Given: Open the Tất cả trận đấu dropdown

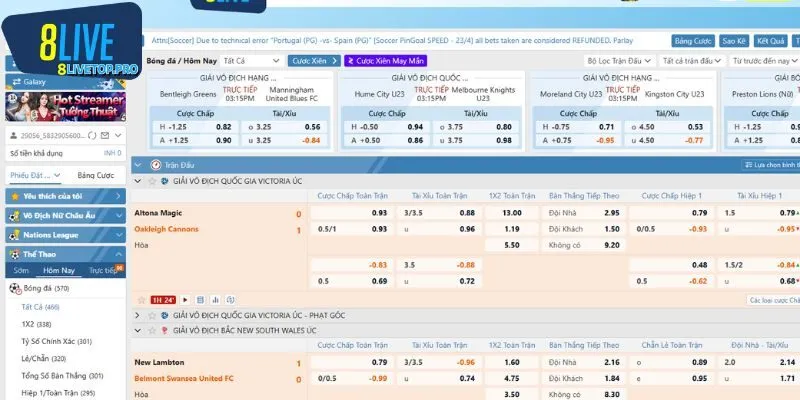Looking at the screenshot, I should 692,61.
